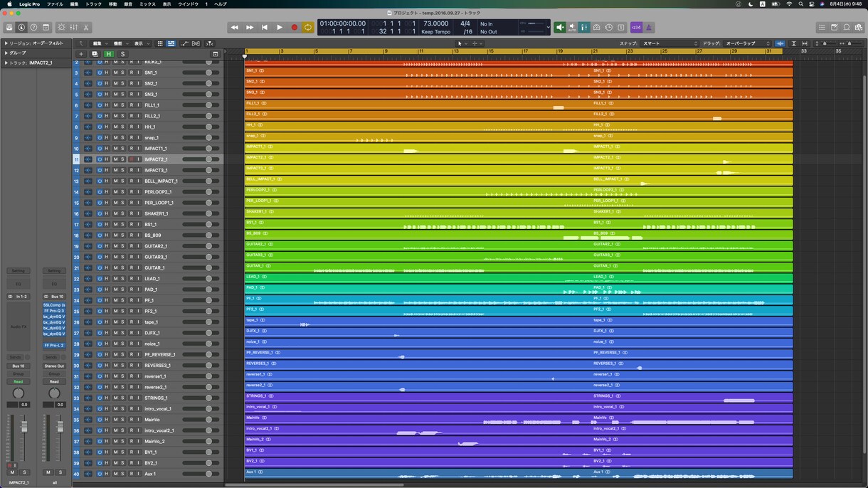This screenshot has height=488, width=868.
Task: Open the Media Browsers icon
Action: 858,27
